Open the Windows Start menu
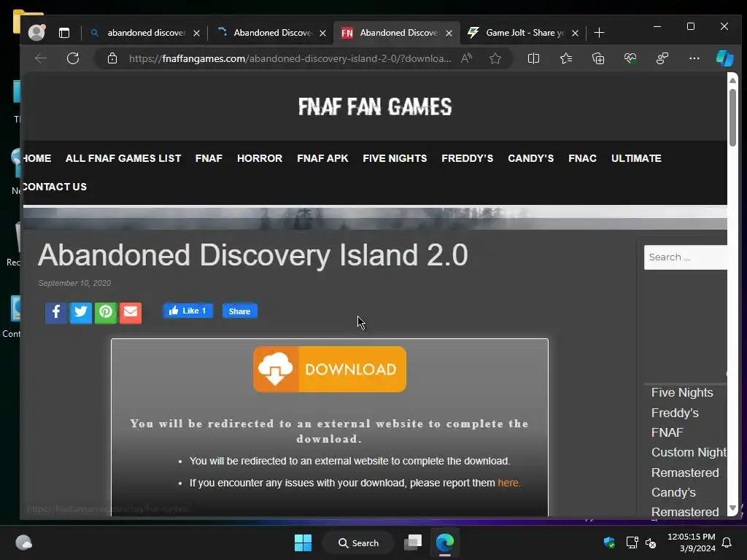 click(303, 542)
